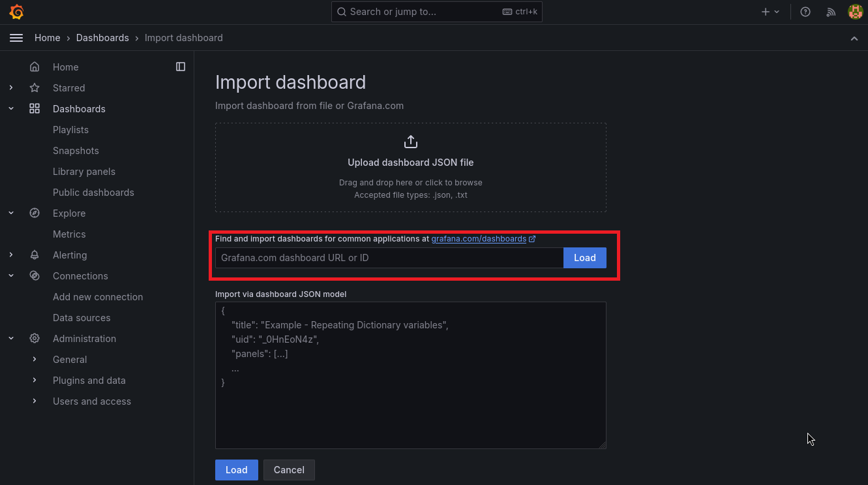This screenshot has height=485, width=868.
Task: Expand the Alerting section chevron
Action: [11, 255]
